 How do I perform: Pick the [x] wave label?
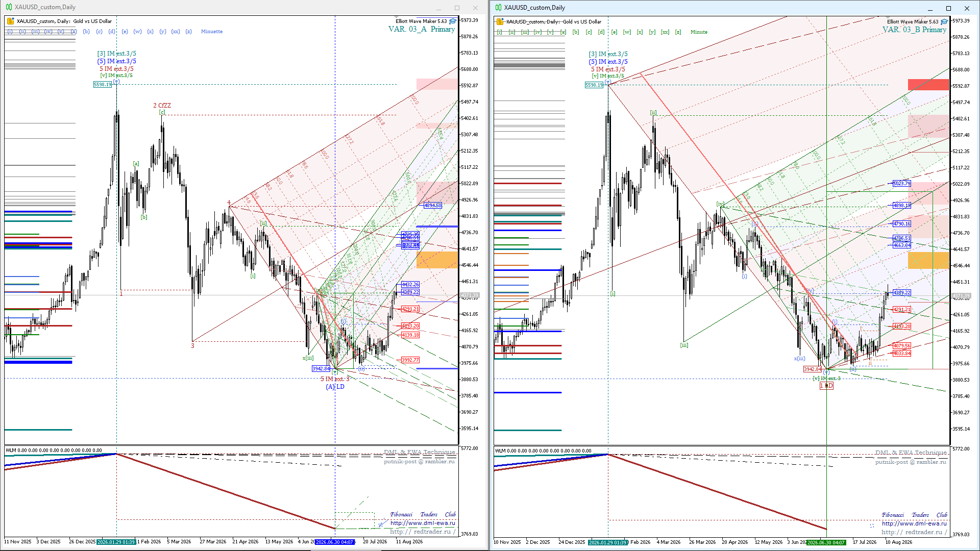pos(640,32)
